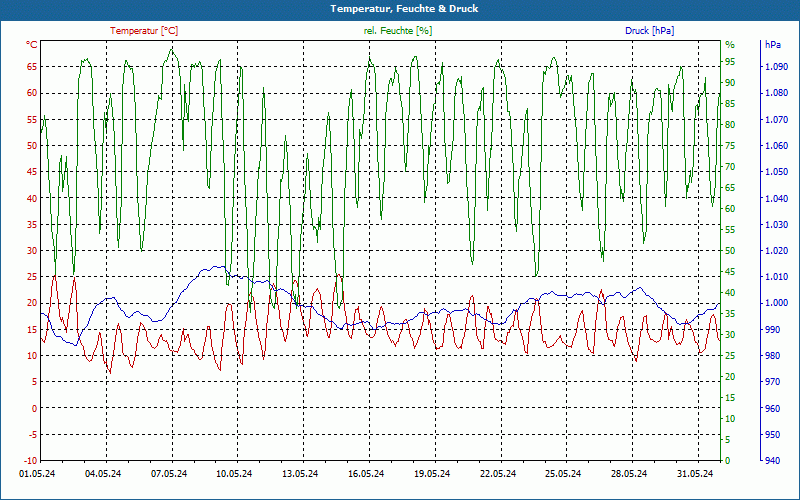The image size is (800, 500).
Task: Click the red '°C' unit label
Action: 32,45
